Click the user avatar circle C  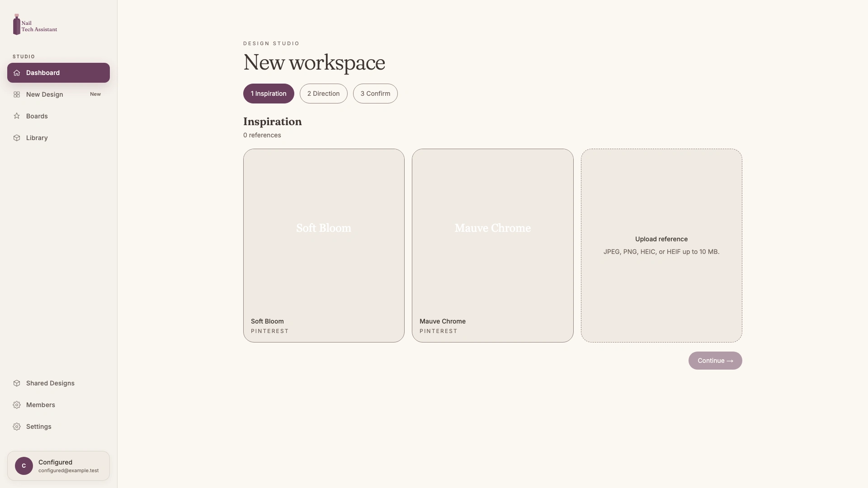[24, 466]
